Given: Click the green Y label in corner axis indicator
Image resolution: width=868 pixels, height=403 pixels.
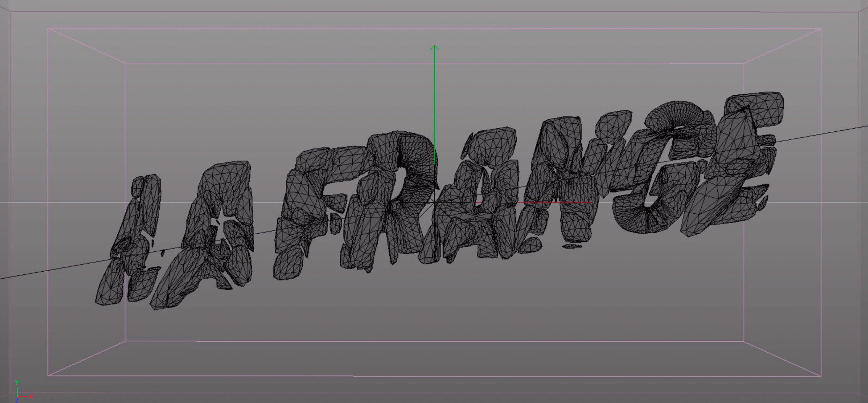Looking at the screenshot, I should pyautogui.click(x=17, y=382).
